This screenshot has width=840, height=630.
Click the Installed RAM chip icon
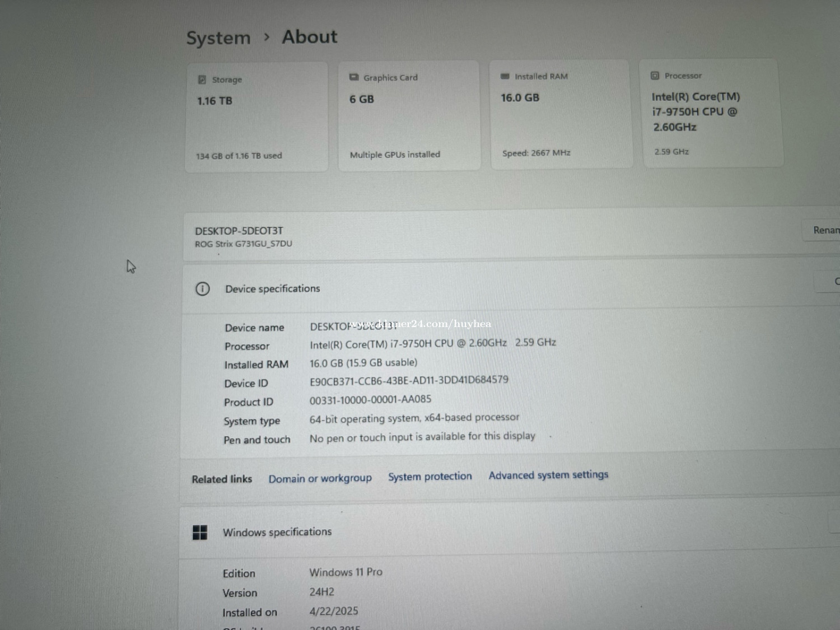tap(505, 76)
